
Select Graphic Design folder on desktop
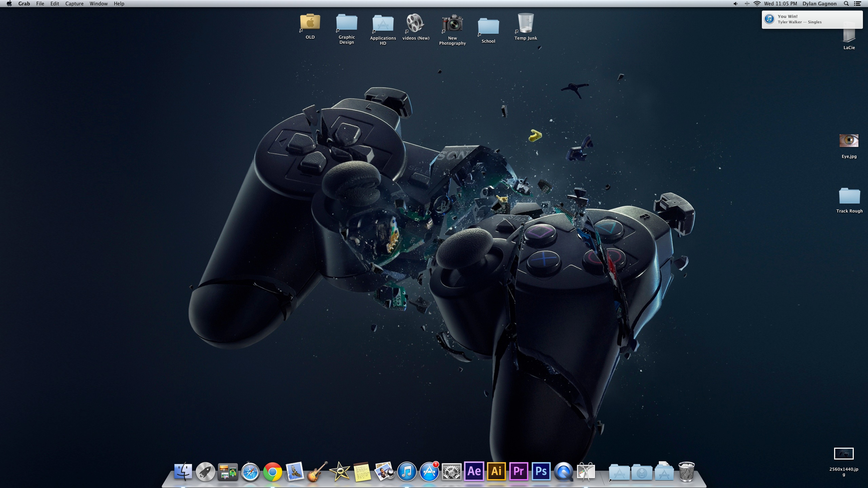347,22
